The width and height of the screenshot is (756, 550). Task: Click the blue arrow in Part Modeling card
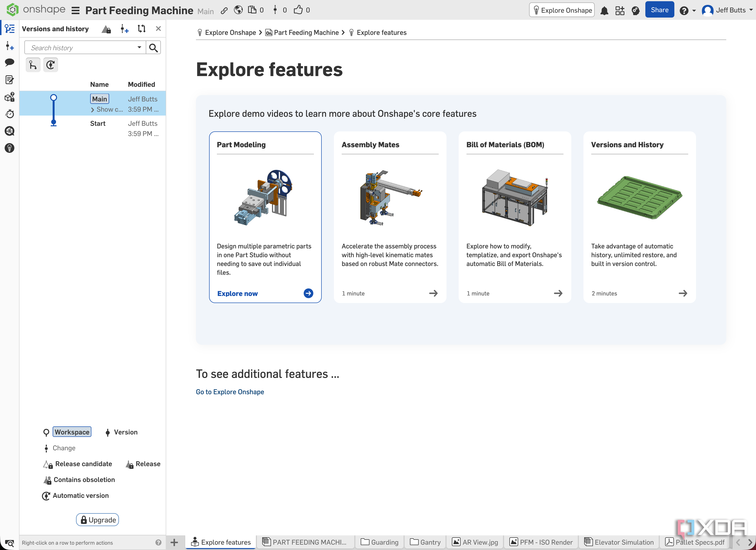308,293
